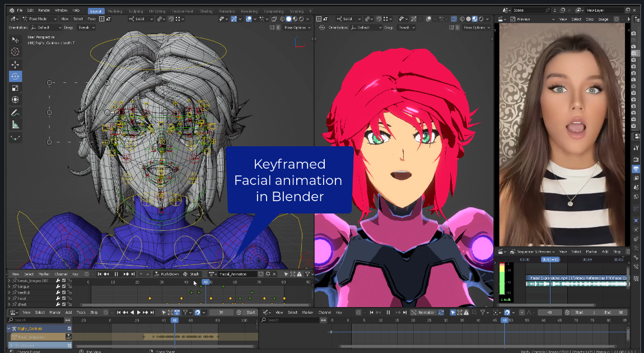Toggle the checkbox on the tongue channel
This screenshot has width=644, height=353.
64,286
